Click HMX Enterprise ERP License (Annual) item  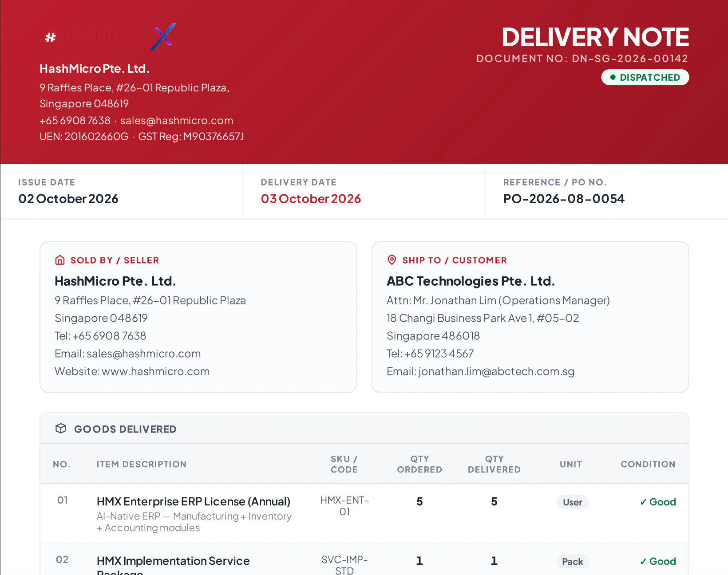click(x=194, y=501)
